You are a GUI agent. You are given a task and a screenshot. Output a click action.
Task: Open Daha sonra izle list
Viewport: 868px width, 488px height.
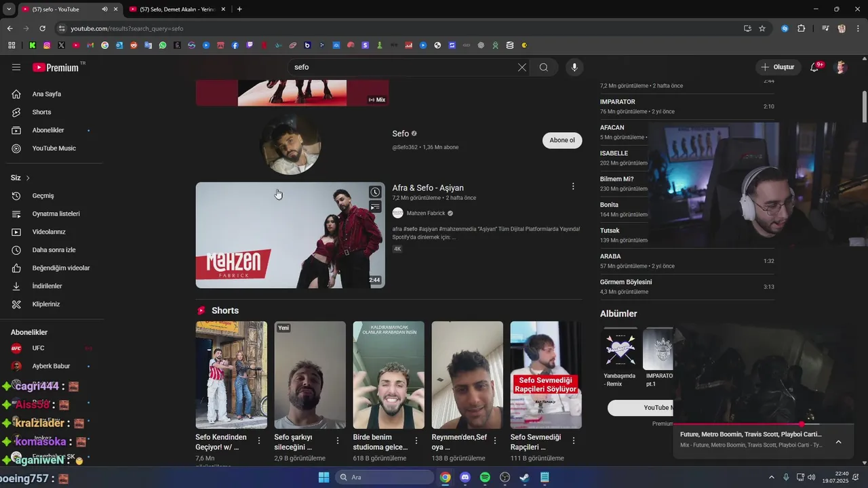pyautogui.click(x=54, y=250)
